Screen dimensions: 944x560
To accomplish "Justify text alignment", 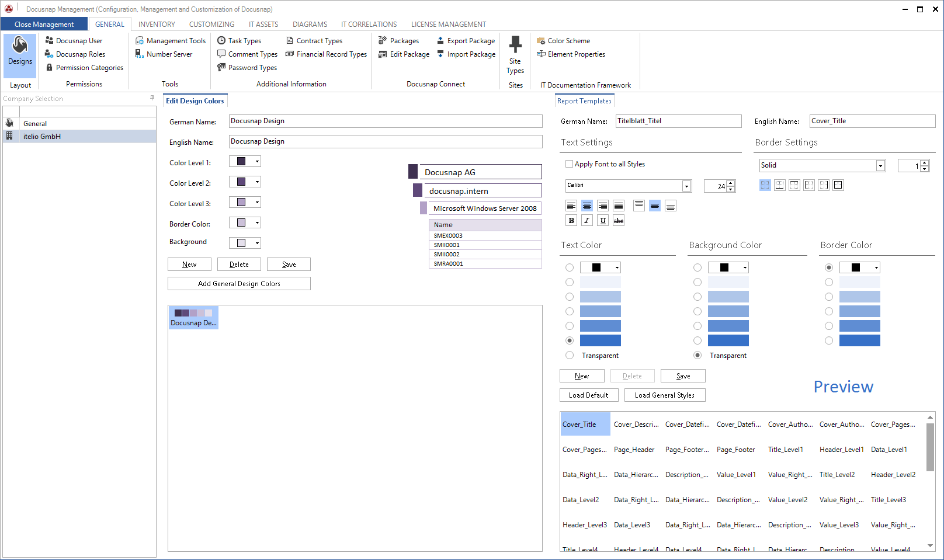I will click(619, 206).
